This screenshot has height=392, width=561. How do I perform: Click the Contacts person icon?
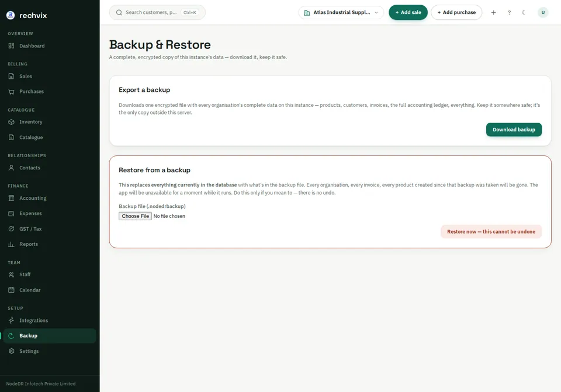tap(12, 168)
